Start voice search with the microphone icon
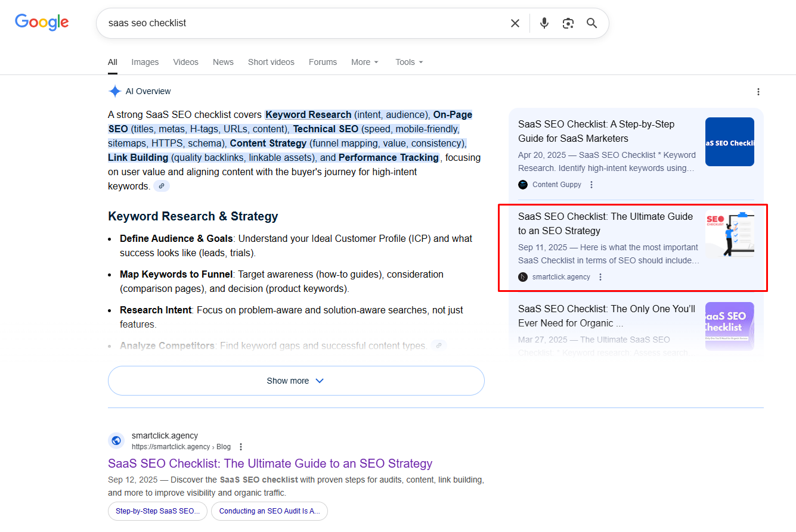The width and height of the screenshot is (796, 532). [x=544, y=23]
